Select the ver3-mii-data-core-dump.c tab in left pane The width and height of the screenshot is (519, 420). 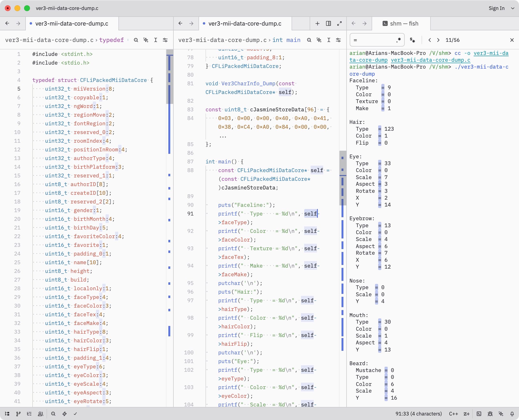click(x=72, y=23)
